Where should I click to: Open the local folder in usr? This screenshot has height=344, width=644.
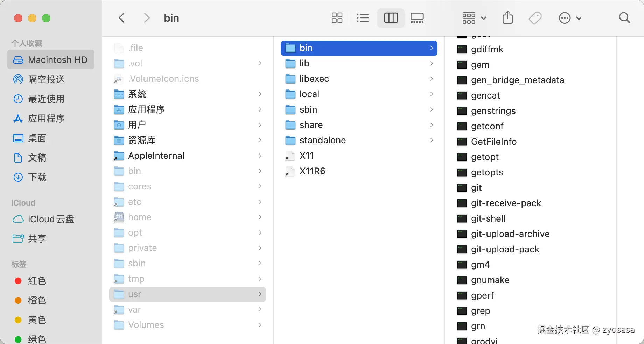pos(359,94)
